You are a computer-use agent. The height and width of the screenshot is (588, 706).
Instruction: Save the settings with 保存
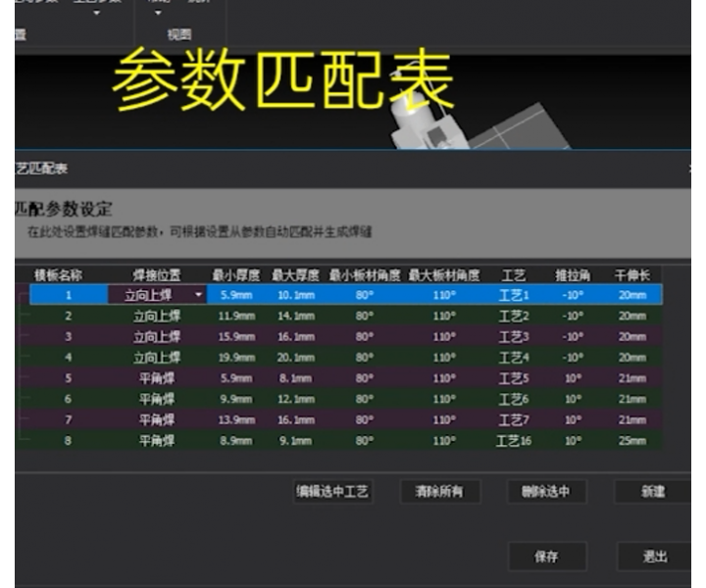click(x=546, y=556)
